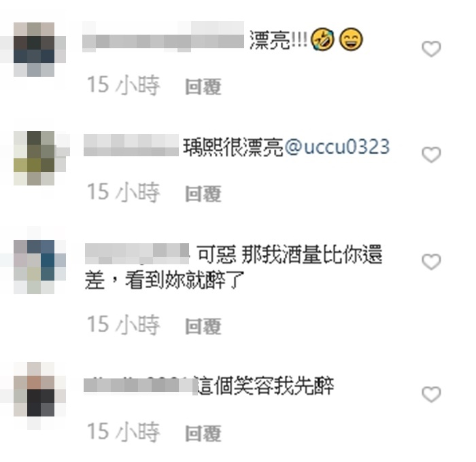Select 回覆 under 看到妳就醉了 comment
This screenshot has height=462, width=476.
point(203,326)
